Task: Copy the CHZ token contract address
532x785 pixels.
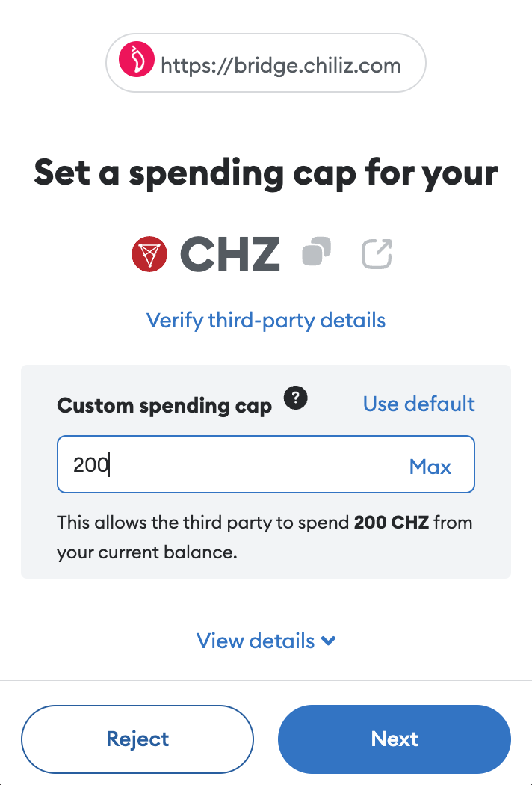Action: (316, 253)
